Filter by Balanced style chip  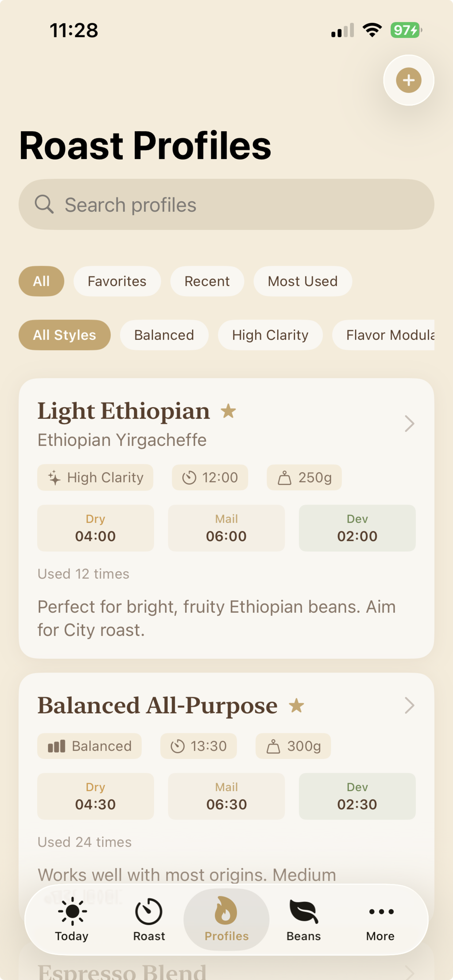point(164,335)
